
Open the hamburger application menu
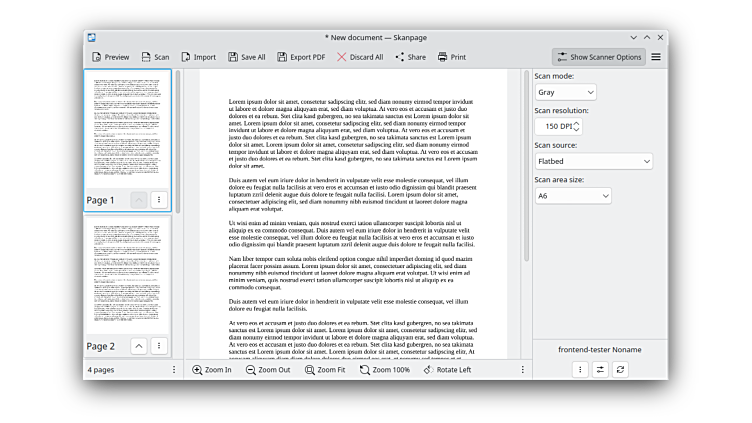point(656,57)
